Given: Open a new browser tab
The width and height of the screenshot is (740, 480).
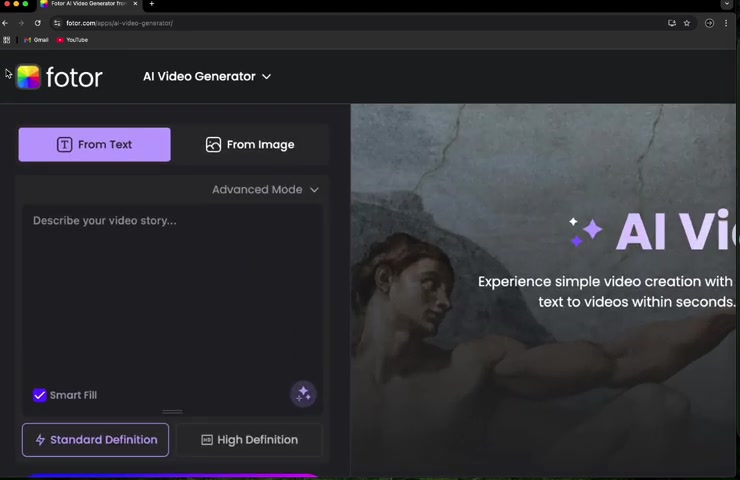Looking at the screenshot, I should tap(151, 4).
